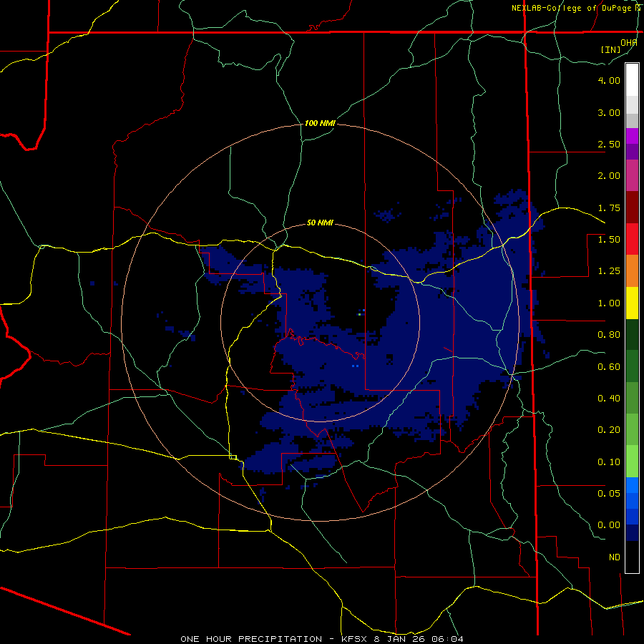The height and width of the screenshot is (644, 644).
Task: Click the 1.50 legend value
Action: [x=609, y=240]
